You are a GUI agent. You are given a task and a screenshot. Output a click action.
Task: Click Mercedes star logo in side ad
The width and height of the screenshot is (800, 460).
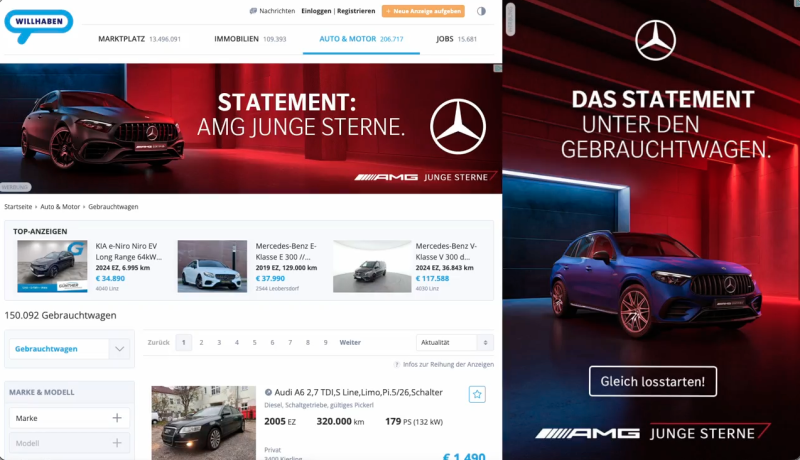[x=655, y=40]
